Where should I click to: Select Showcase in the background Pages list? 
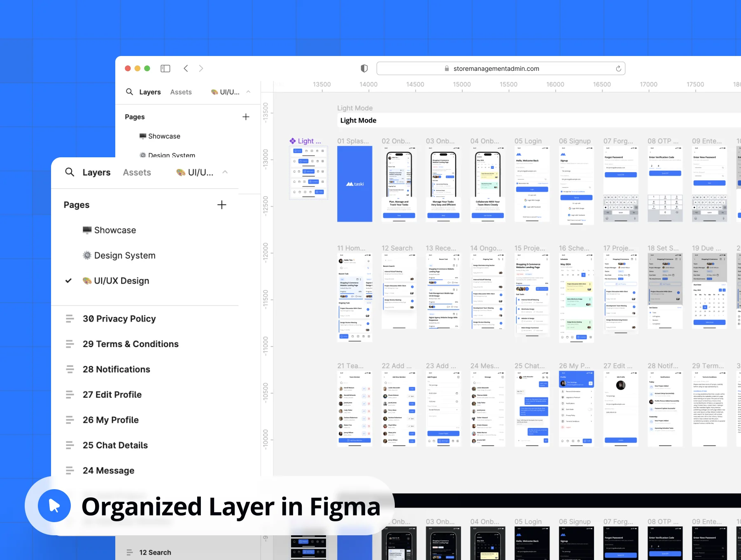[160, 136]
